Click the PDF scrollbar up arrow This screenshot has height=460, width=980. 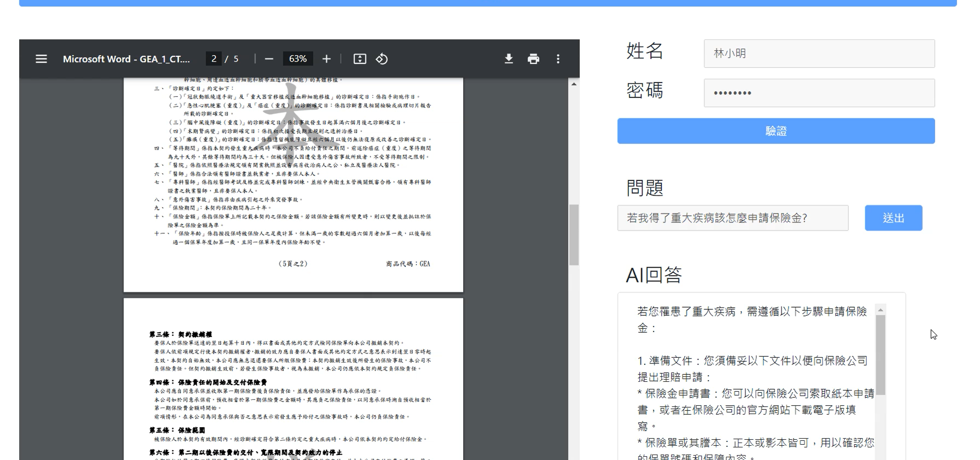[x=574, y=84]
